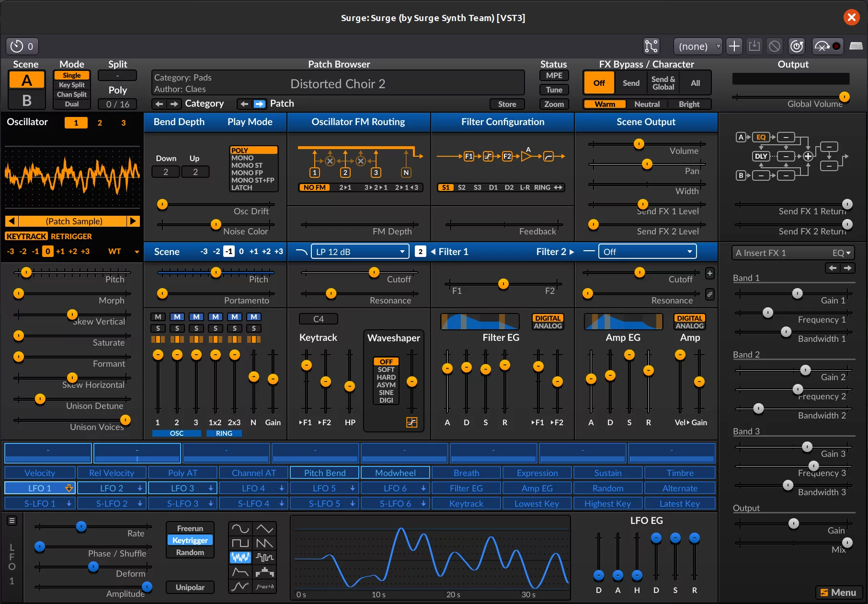
Task: Select the formula LFO shape
Action: tap(265, 586)
